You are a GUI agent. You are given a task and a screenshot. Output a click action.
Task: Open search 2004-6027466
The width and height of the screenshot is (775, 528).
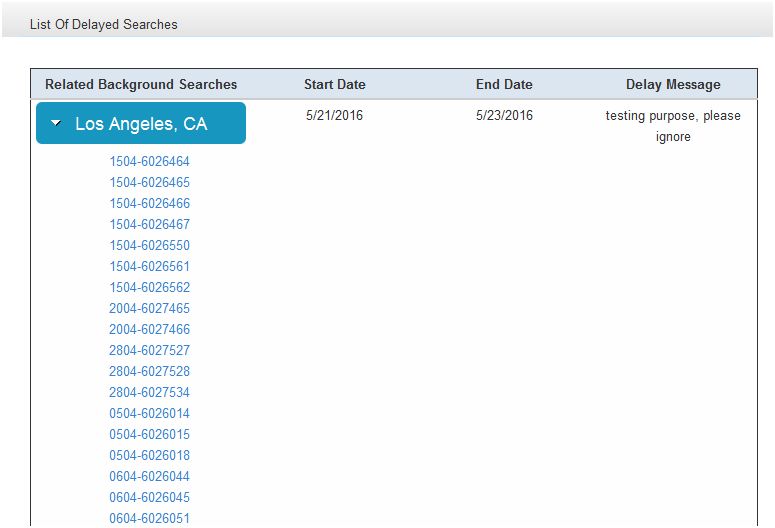coord(149,329)
